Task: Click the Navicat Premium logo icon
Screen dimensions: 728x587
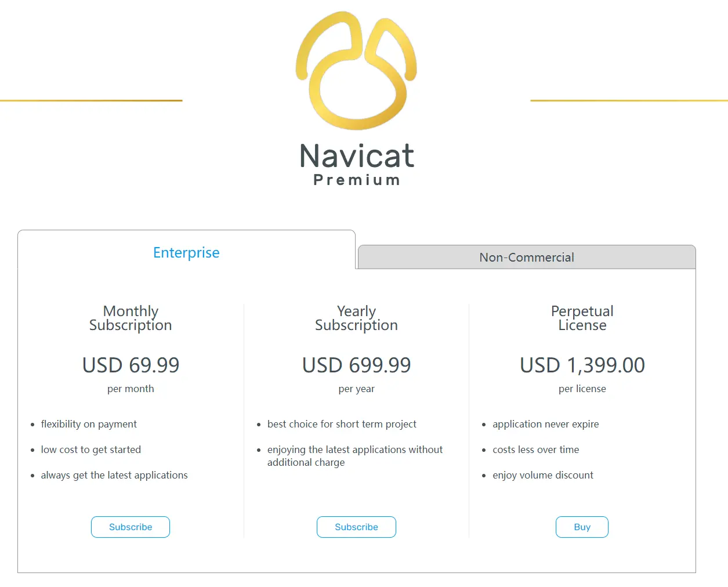Action: [x=356, y=70]
